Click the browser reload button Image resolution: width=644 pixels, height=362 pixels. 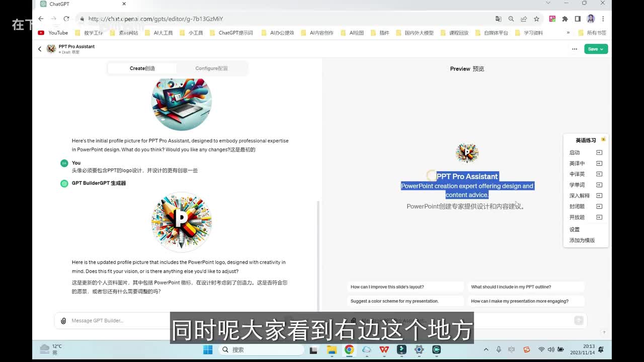pyautogui.click(x=66, y=19)
